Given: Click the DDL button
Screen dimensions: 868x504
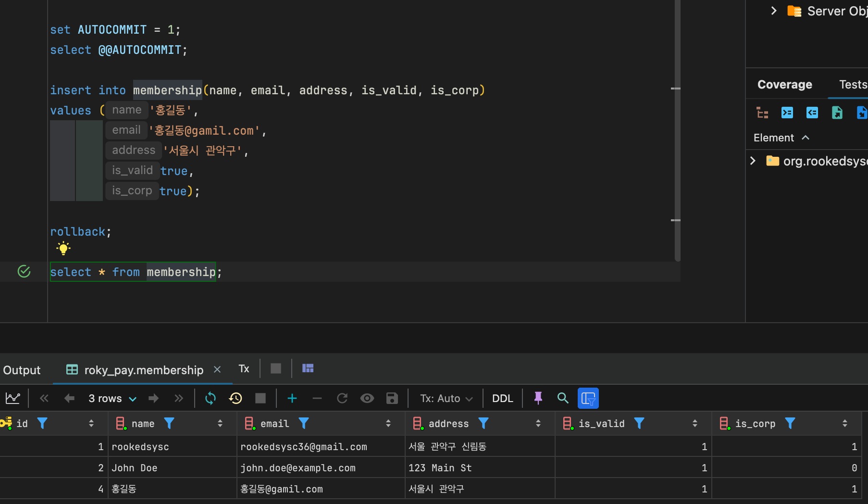Looking at the screenshot, I should [502, 398].
